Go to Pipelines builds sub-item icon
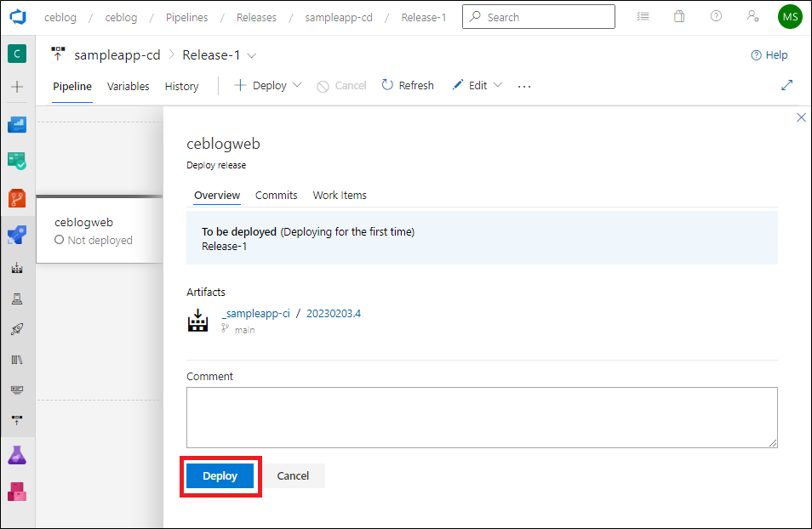812x529 pixels. [17, 268]
